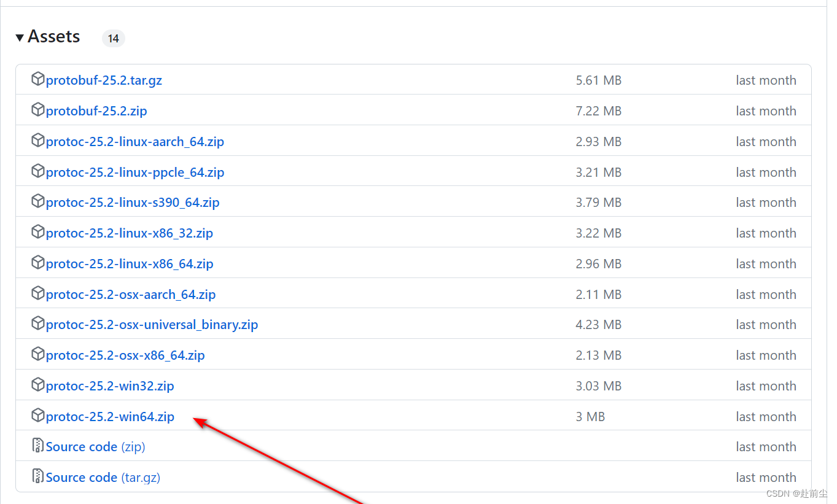Click zip file icon beside Source code (zip)

point(38,445)
